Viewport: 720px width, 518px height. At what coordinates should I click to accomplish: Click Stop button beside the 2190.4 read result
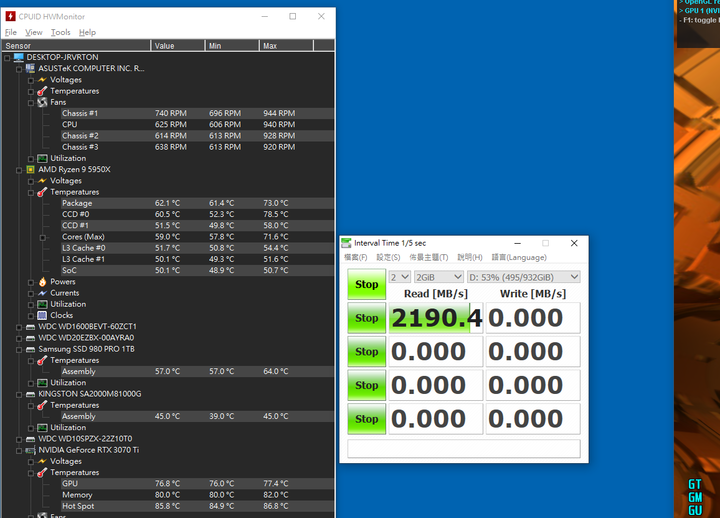366,318
